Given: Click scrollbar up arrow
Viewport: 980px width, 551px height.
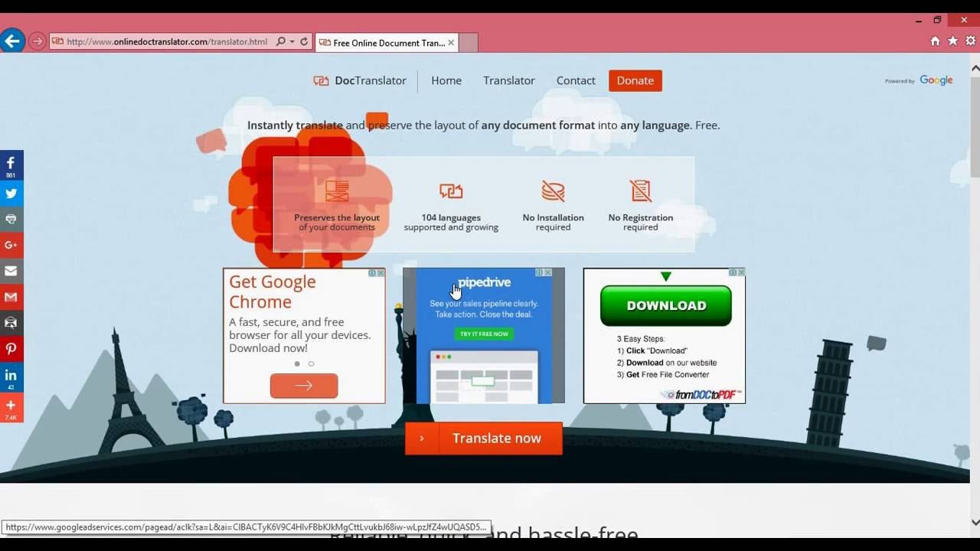Looking at the screenshot, I should (x=975, y=67).
